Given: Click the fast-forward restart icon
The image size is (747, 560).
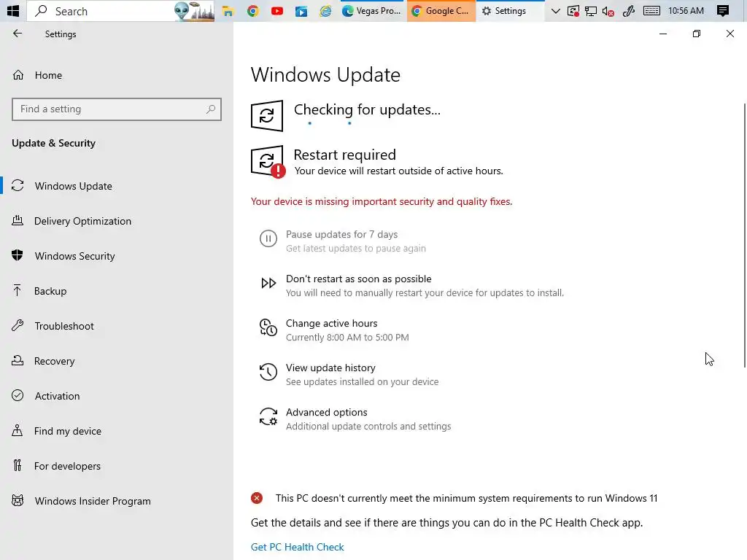Looking at the screenshot, I should tap(268, 283).
